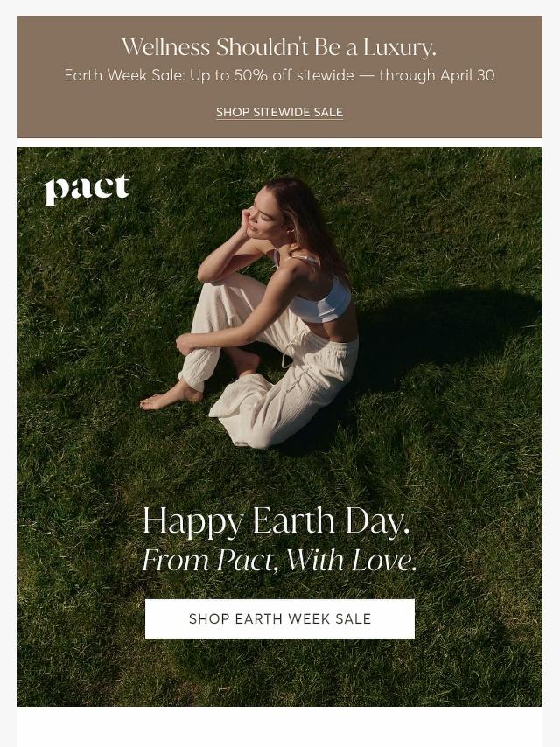Click the model's face in the hero photo
560x747 pixels.
pyautogui.click(x=262, y=220)
